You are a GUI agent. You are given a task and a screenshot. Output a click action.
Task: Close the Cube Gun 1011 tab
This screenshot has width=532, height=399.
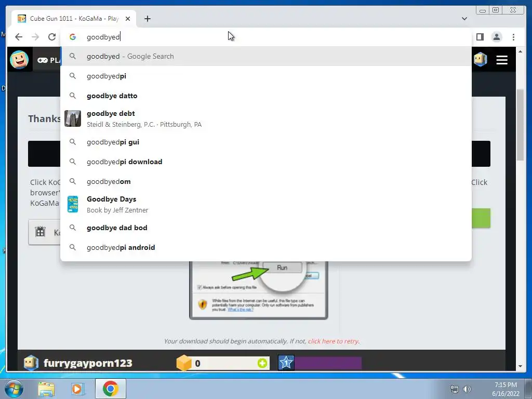(128, 19)
